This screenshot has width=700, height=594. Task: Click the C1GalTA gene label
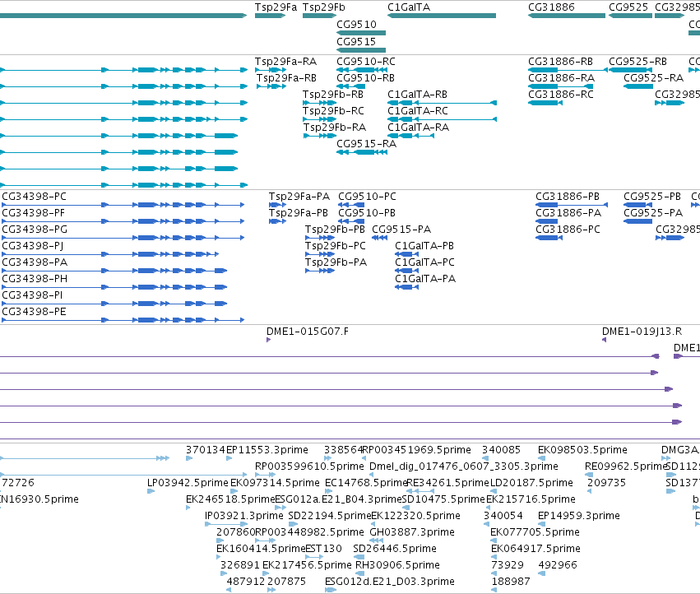(409, 7)
